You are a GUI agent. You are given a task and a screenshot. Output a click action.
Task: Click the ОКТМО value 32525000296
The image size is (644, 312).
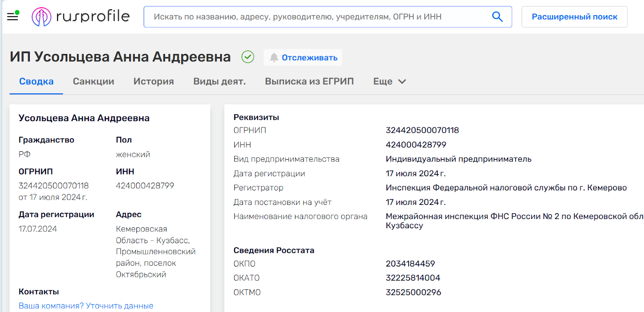coord(413,292)
